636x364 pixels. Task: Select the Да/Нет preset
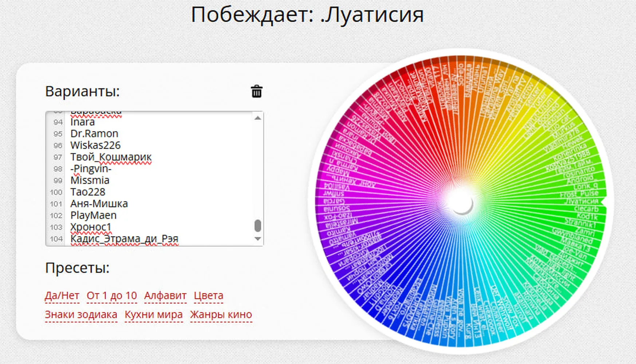(62, 296)
